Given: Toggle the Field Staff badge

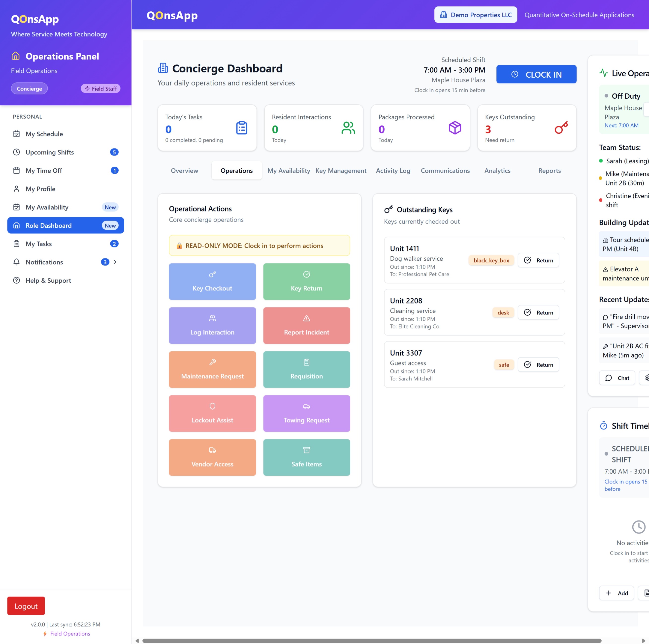Looking at the screenshot, I should pyautogui.click(x=100, y=89).
